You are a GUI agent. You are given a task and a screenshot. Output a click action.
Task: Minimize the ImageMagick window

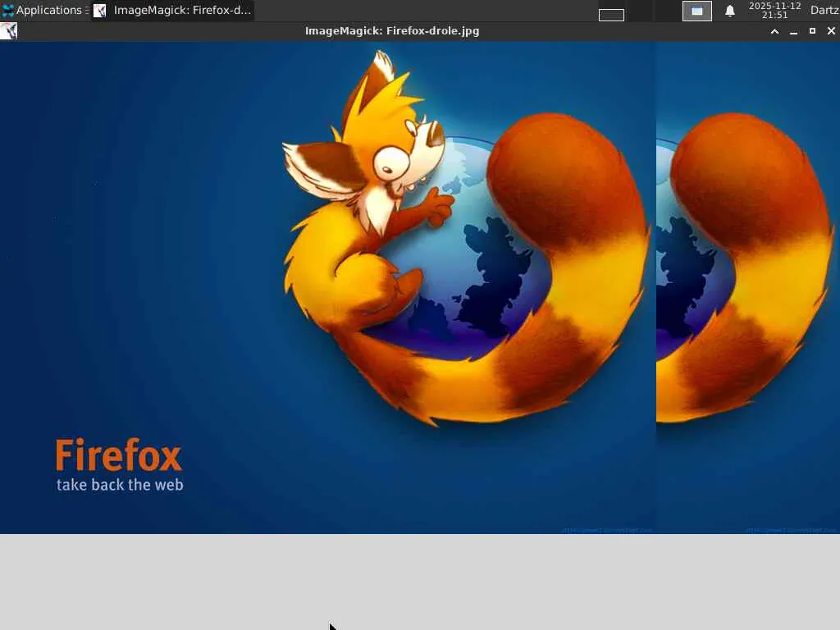tap(793, 31)
